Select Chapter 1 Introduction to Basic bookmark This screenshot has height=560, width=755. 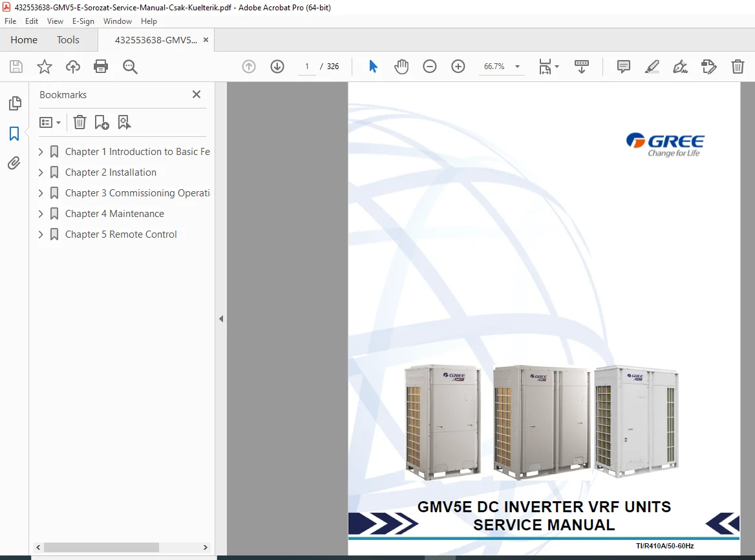coord(137,152)
